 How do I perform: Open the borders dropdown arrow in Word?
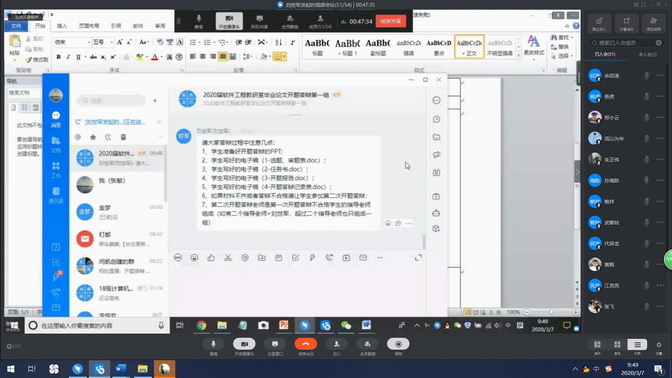(x=285, y=57)
